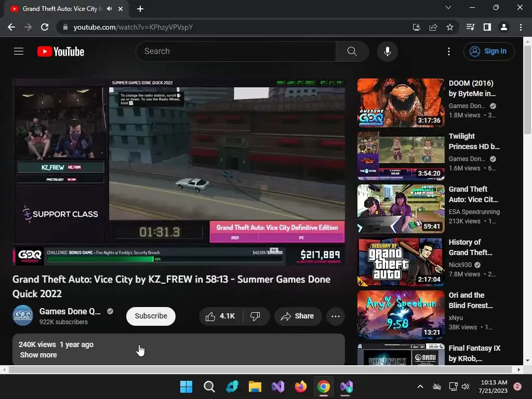
Task: Open Final Fantasy IX by KRob title
Action: [474, 353]
